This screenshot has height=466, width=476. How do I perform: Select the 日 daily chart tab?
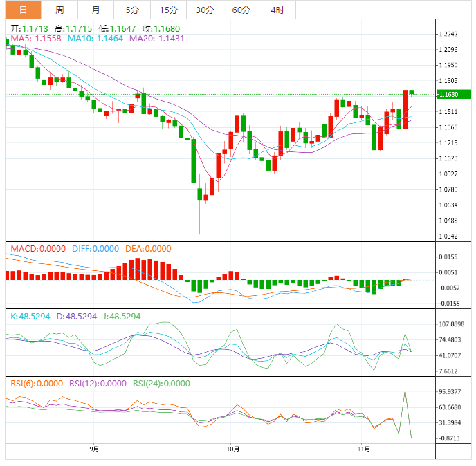coord(23,10)
